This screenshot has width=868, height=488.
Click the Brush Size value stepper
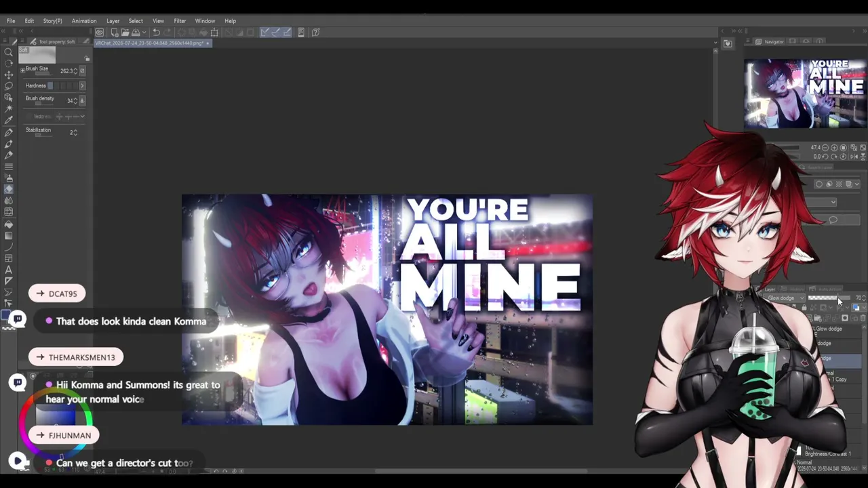click(x=76, y=70)
